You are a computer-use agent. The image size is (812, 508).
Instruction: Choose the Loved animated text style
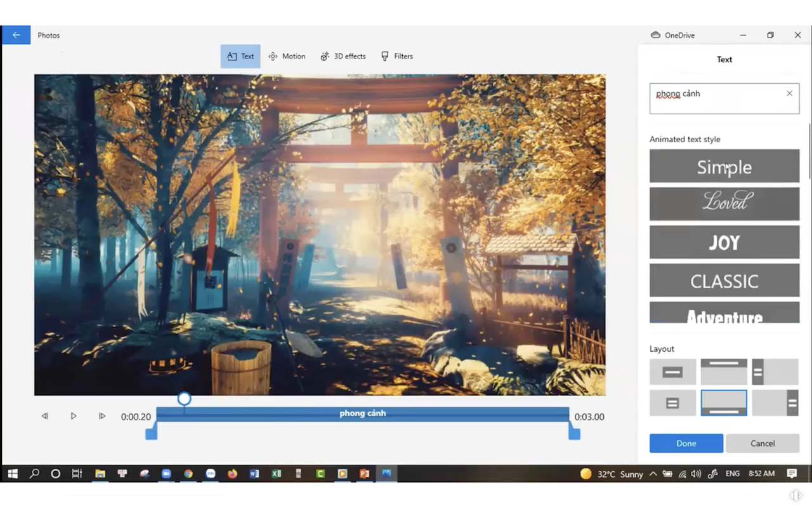pos(724,204)
